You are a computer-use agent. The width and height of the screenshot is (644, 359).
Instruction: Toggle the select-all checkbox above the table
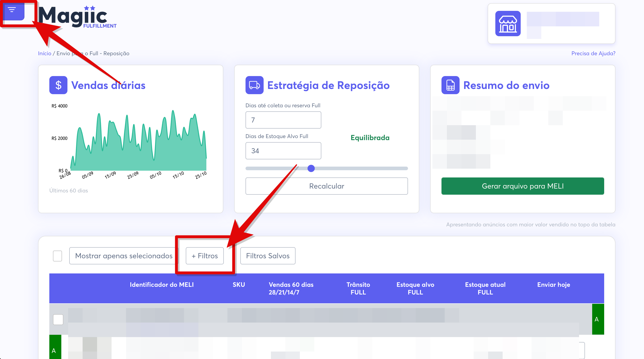57,256
